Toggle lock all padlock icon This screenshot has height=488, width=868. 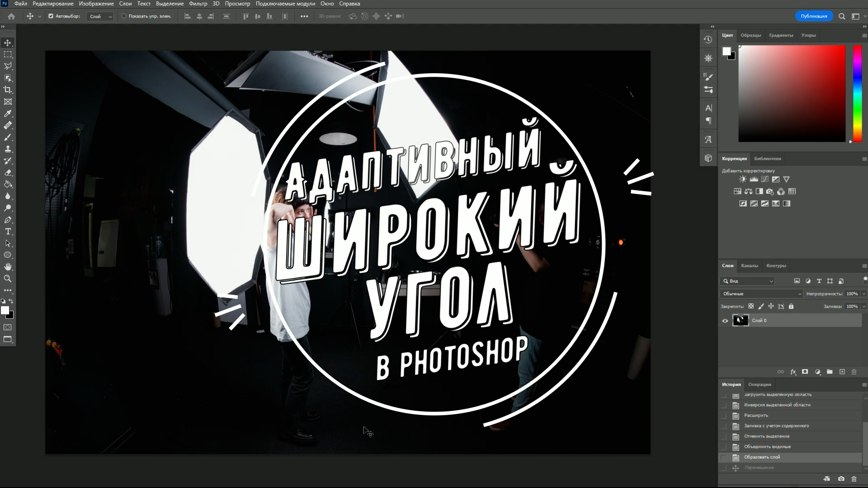(791, 306)
